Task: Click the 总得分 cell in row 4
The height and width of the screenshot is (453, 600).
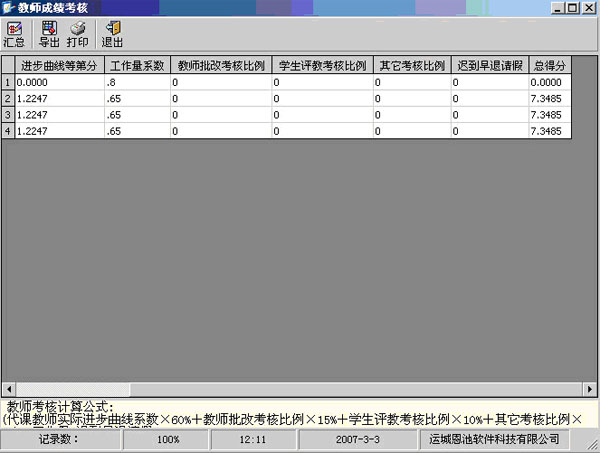Action: pyautogui.click(x=549, y=131)
